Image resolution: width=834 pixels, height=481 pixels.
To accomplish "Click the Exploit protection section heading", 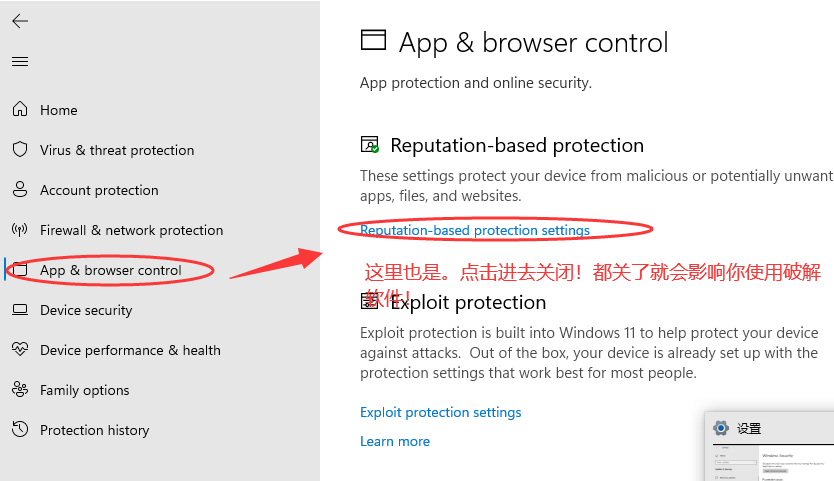I will pyautogui.click(x=468, y=302).
